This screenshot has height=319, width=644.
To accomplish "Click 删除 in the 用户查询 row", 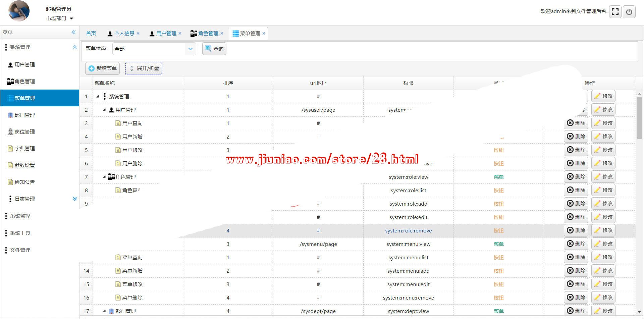I will [x=576, y=123].
